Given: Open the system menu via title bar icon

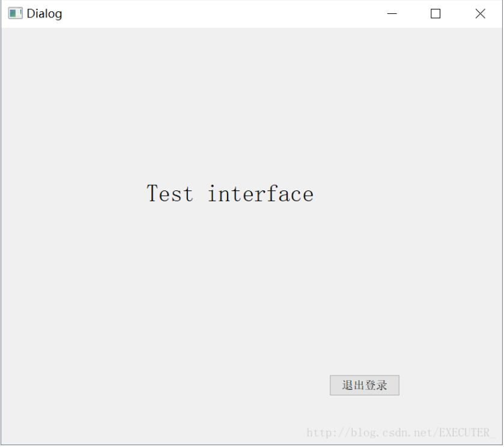Looking at the screenshot, I should pos(15,14).
